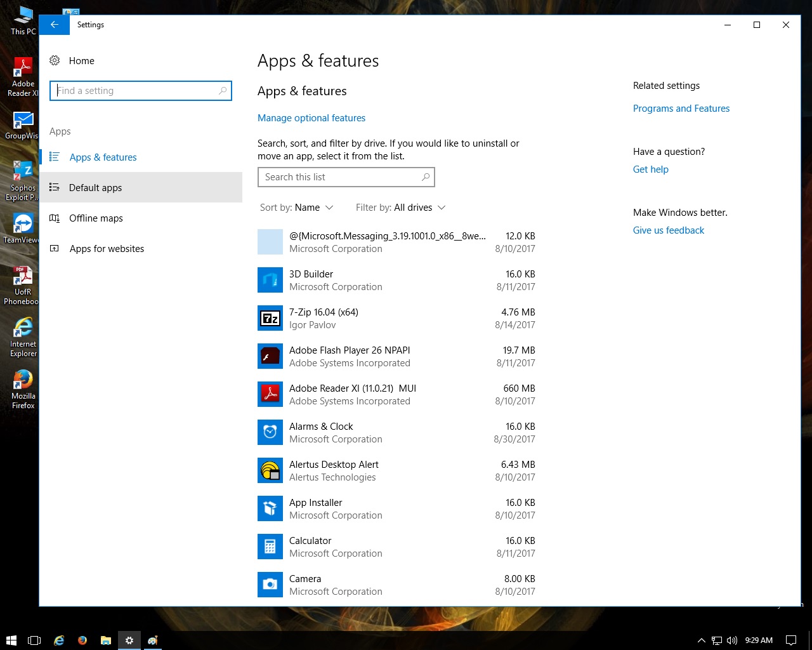Click the magnifier in Search this list

(x=426, y=177)
